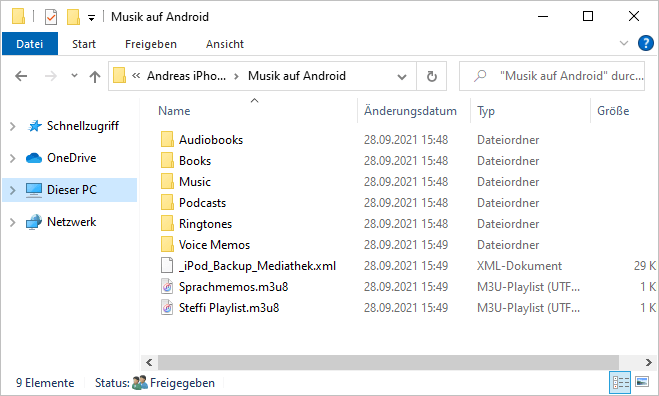This screenshot has width=659, height=396.
Task: Click the Netzwerk icon in sidebar
Action: coord(34,222)
